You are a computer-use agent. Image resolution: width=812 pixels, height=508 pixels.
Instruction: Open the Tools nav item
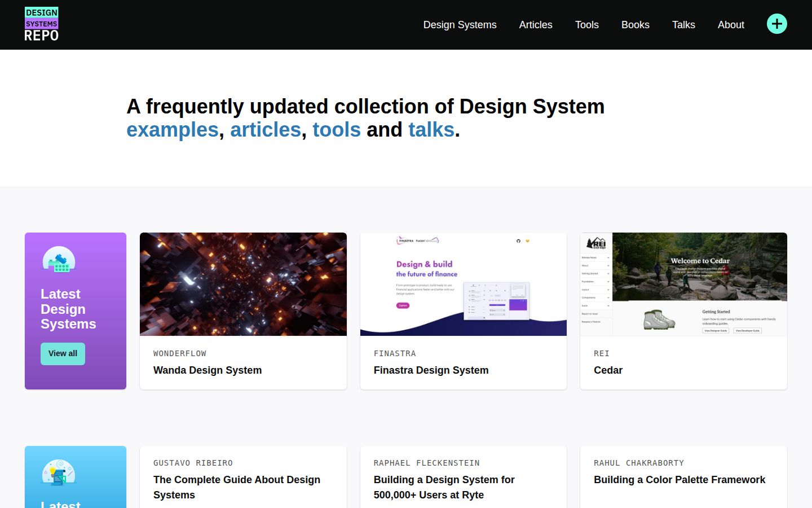(587, 25)
